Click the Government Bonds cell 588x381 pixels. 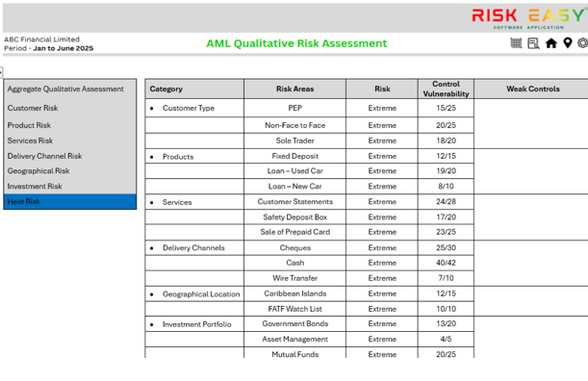click(294, 323)
